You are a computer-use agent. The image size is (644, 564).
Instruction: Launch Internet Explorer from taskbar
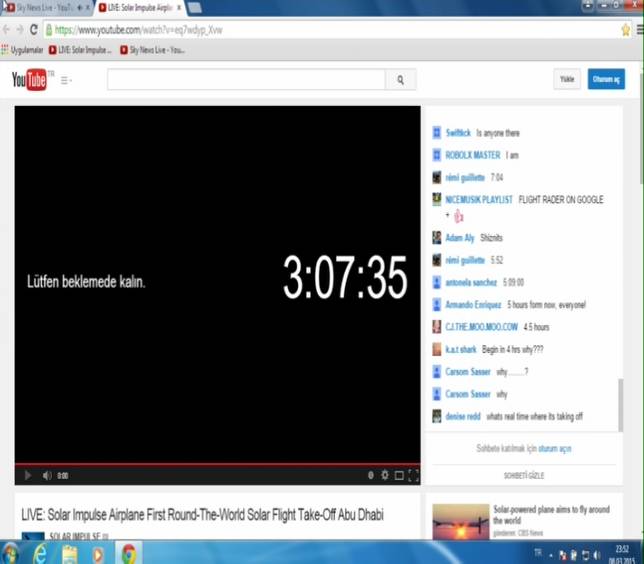(x=40, y=554)
